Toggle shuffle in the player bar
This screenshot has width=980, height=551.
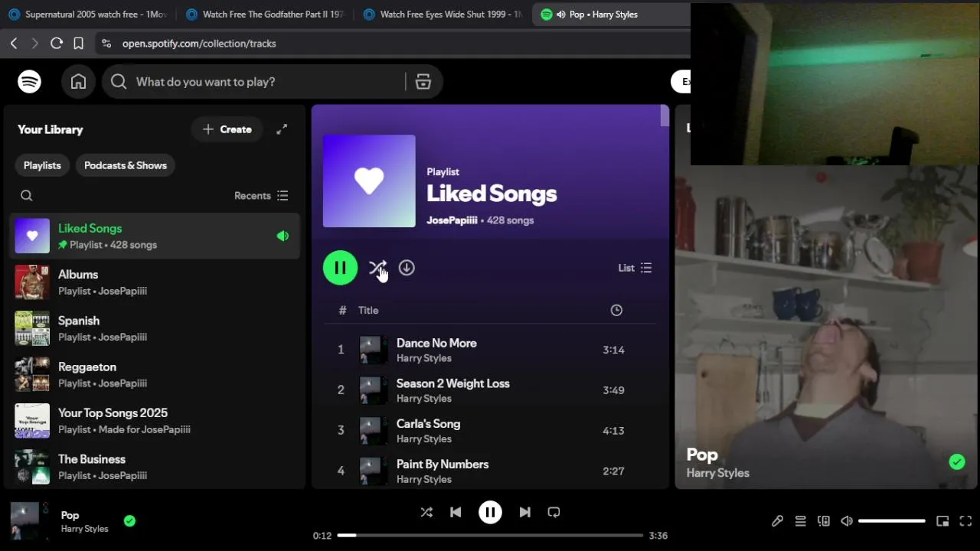pyautogui.click(x=426, y=512)
